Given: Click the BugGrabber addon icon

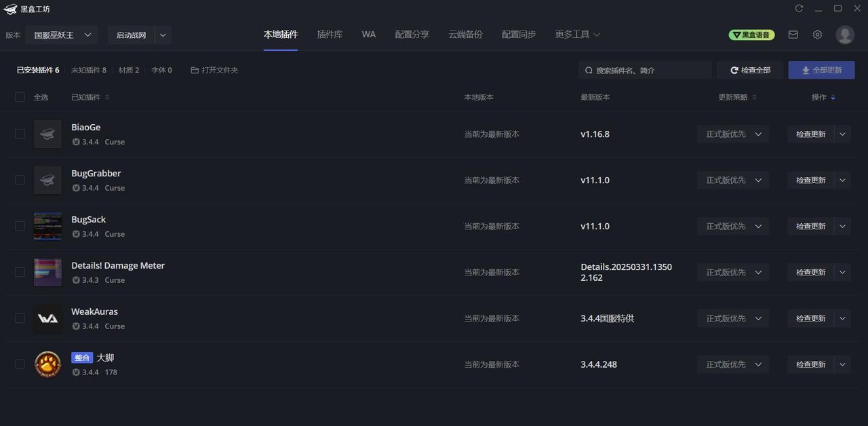Looking at the screenshot, I should (47, 180).
